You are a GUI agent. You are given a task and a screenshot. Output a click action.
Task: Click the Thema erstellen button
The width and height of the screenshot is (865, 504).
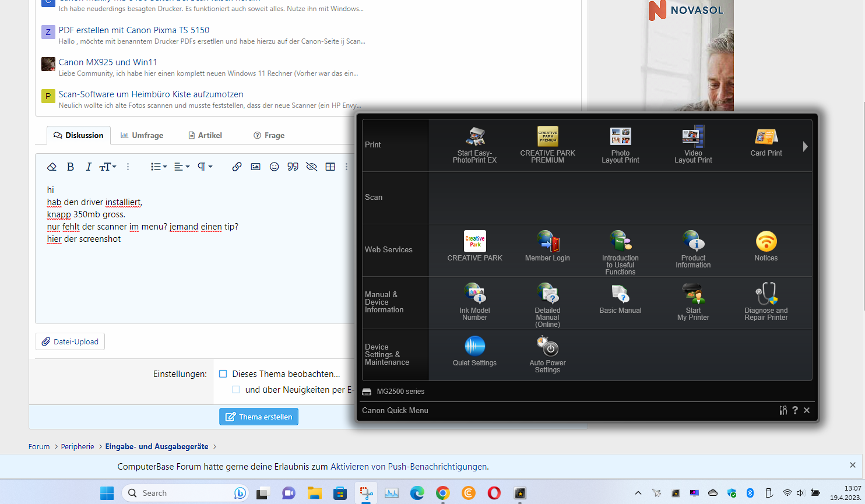[x=259, y=417]
